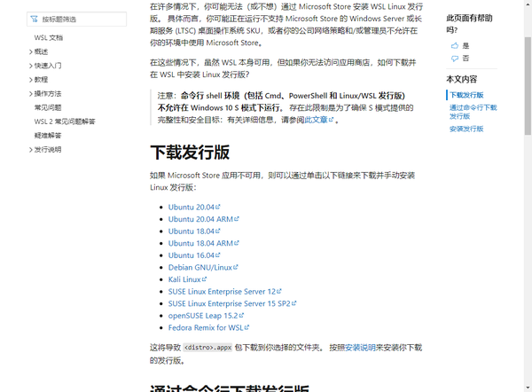Open SUSE Linux Enterprise Server 12 link
This screenshot has width=532, height=392.
click(225, 292)
